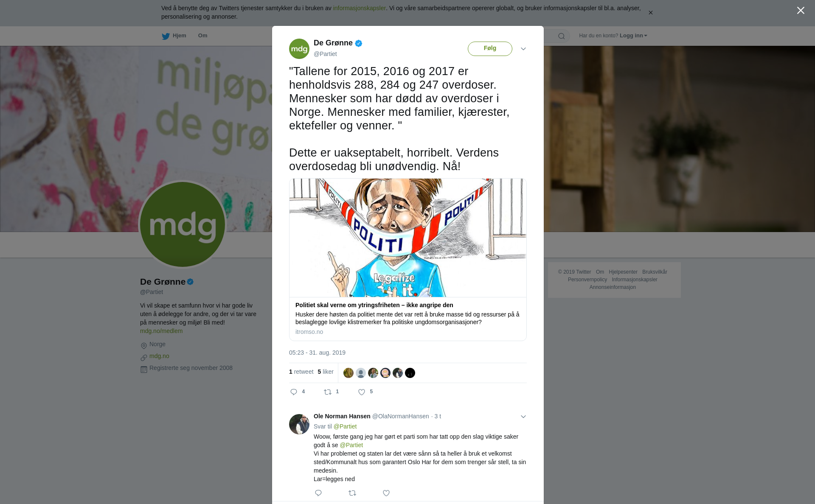This screenshot has width=815, height=504.
Task: Close the tweet overlay with top-right X
Action: click(801, 11)
